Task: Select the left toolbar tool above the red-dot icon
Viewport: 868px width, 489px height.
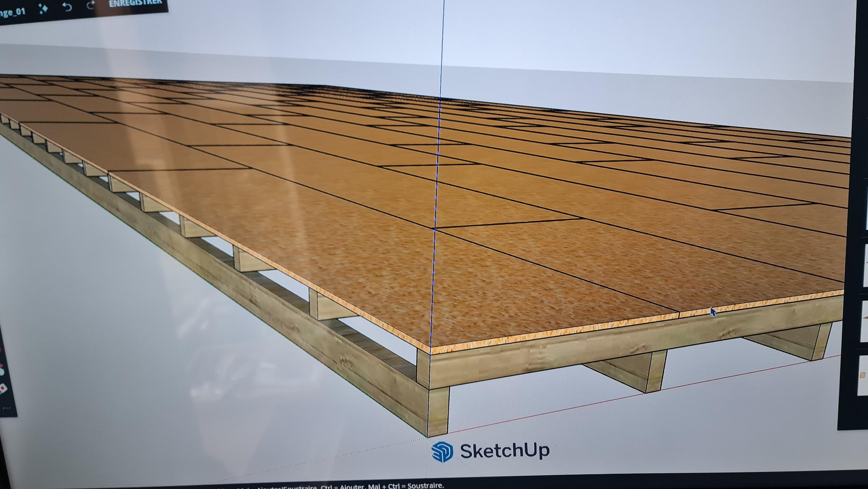Action: [2, 371]
